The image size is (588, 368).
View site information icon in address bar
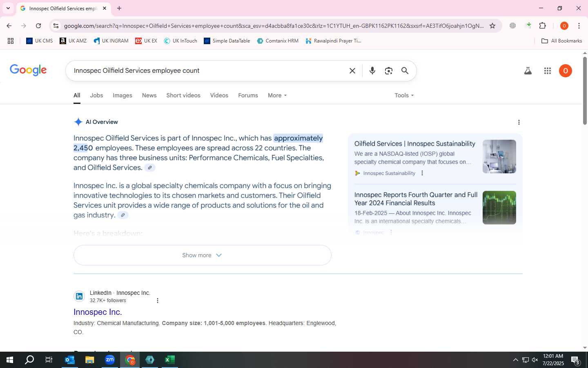[x=56, y=26]
